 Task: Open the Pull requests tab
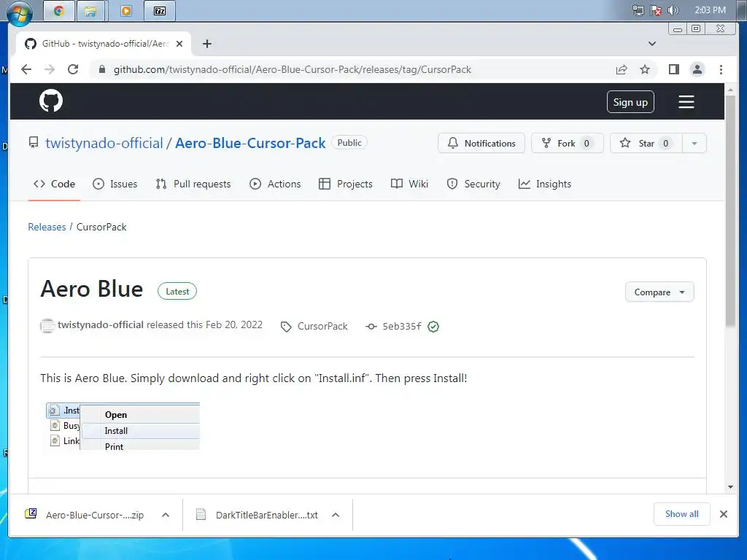pyautogui.click(x=193, y=184)
